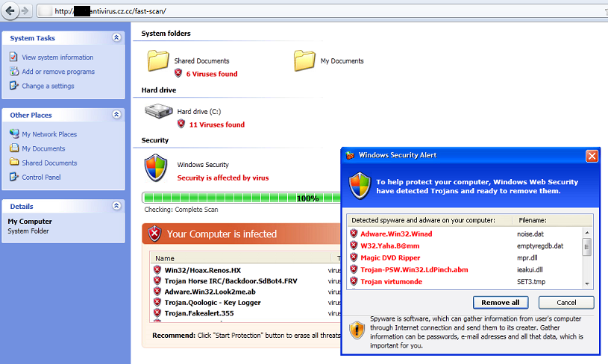608x364 pixels.
Task: Open Control Panel link
Action: pos(41,178)
